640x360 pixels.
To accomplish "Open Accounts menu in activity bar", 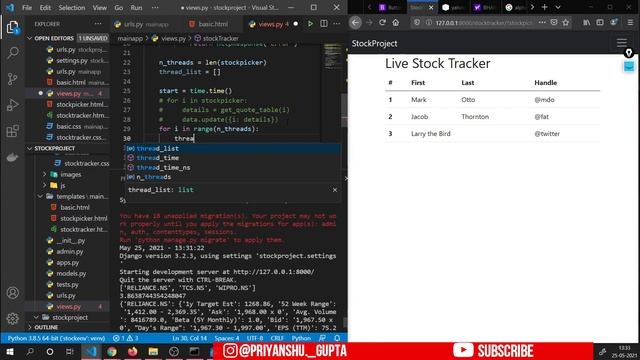I will click(13, 293).
